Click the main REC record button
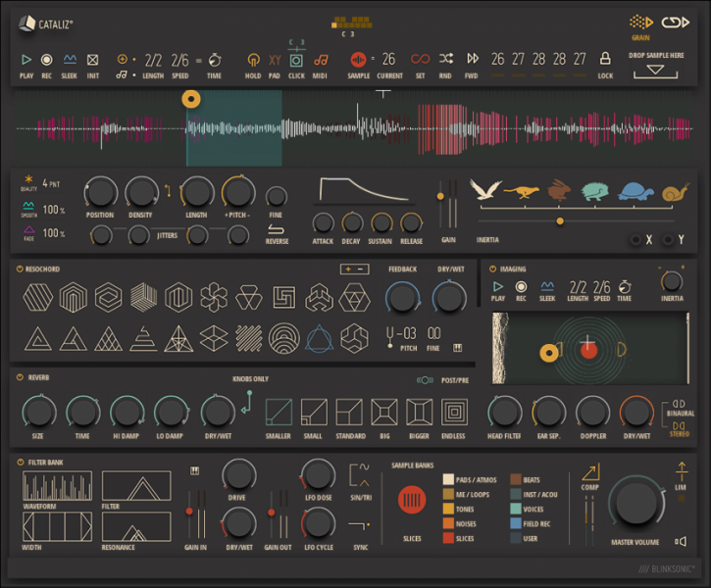This screenshot has width=711, height=588. [46, 60]
